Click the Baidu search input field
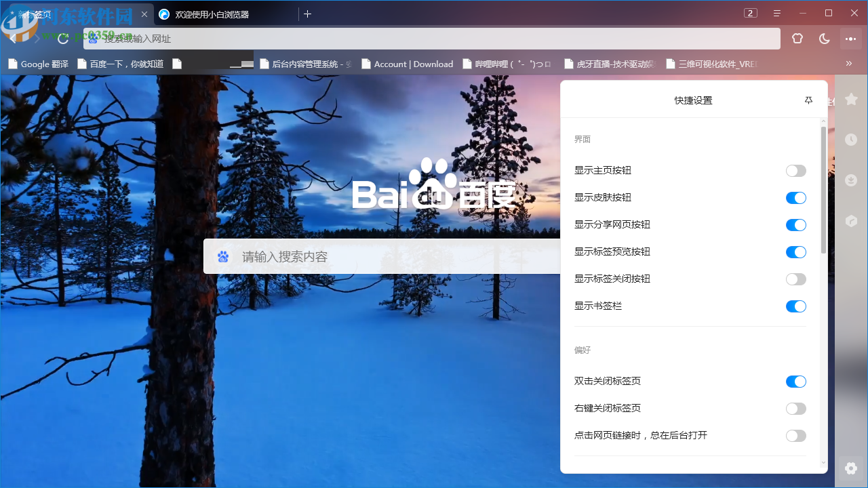 (380, 256)
